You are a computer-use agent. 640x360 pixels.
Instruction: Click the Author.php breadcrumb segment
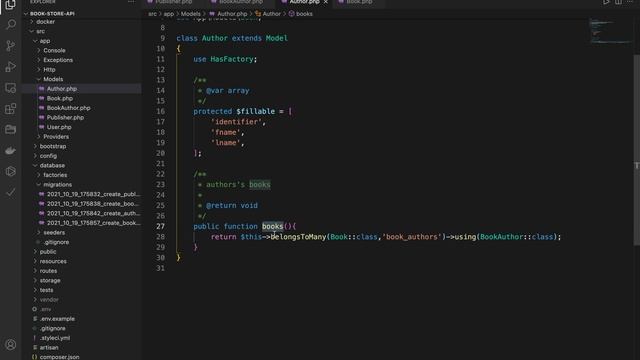coord(232,14)
